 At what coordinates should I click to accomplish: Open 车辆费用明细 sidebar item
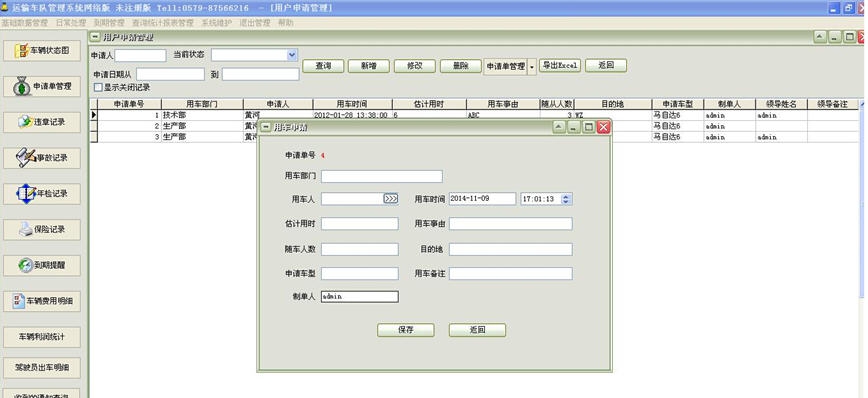43,301
